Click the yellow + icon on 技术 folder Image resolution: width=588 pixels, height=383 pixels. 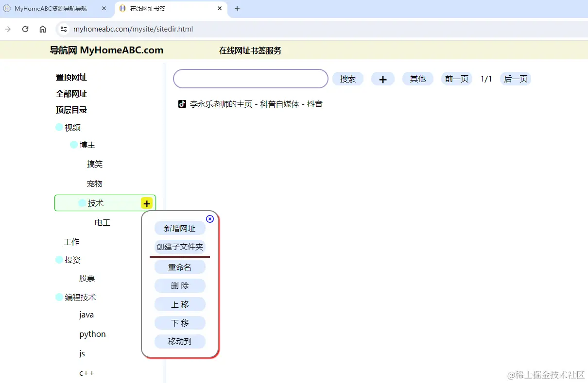coord(146,203)
